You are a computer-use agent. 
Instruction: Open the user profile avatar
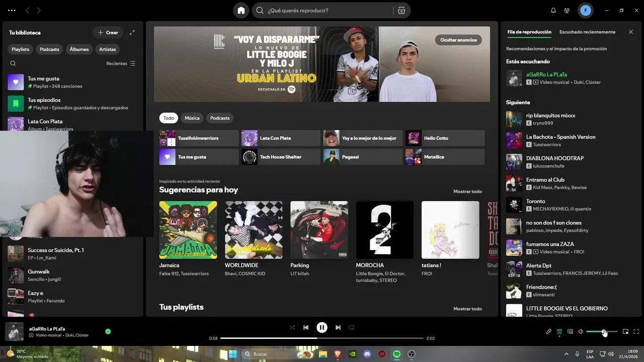(x=586, y=10)
